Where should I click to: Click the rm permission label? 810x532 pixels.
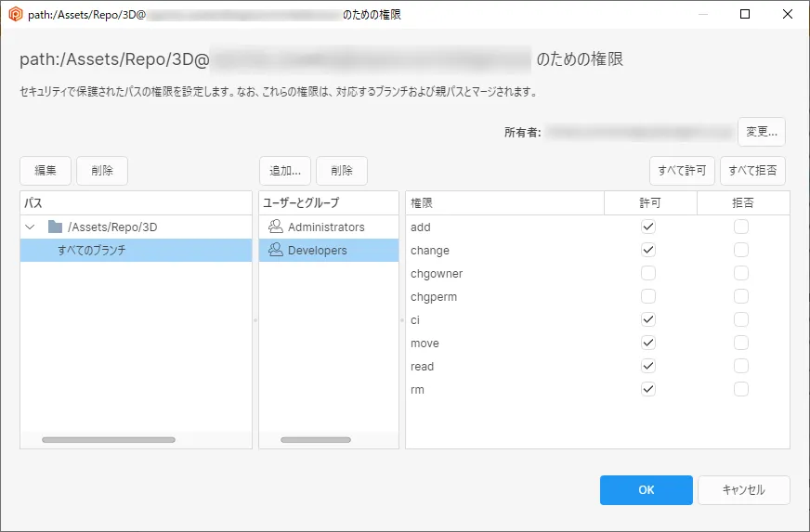click(417, 389)
